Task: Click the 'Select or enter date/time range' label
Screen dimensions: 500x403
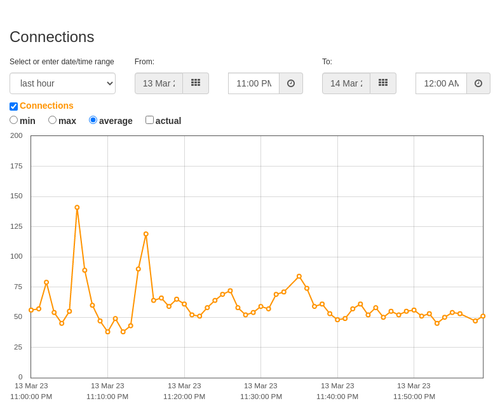Action: pos(62,62)
